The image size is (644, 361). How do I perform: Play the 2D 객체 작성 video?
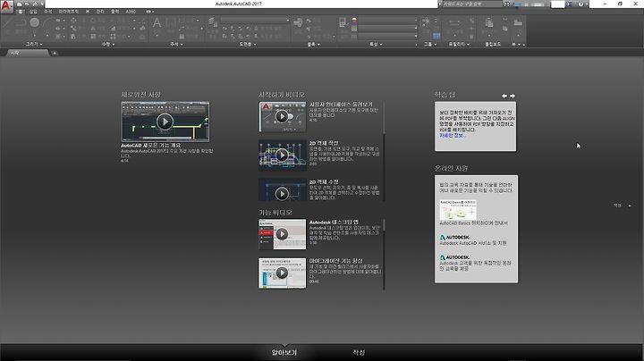coord(282,155)
